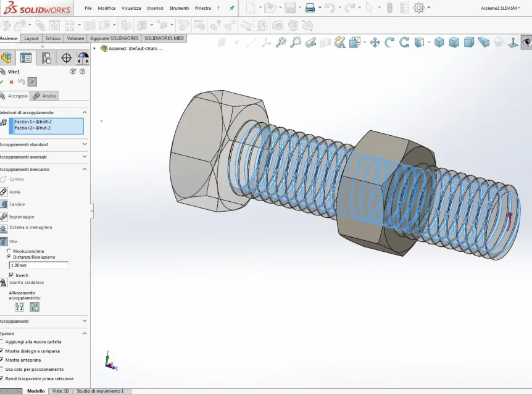Expand the Accoppiamenti avanzati section
This screenshot has width=532, height=395.
[43, 157]
